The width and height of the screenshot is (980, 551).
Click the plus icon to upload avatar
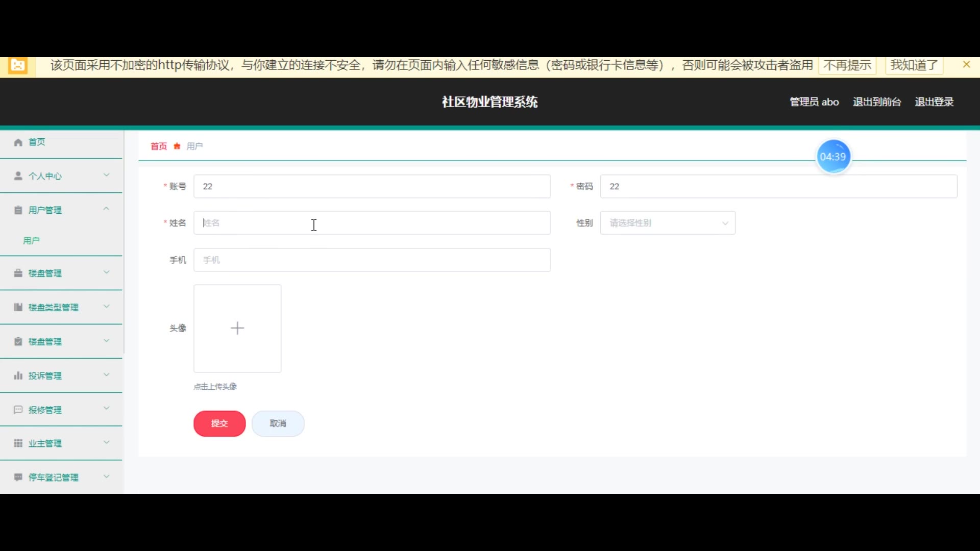point(237,328)
